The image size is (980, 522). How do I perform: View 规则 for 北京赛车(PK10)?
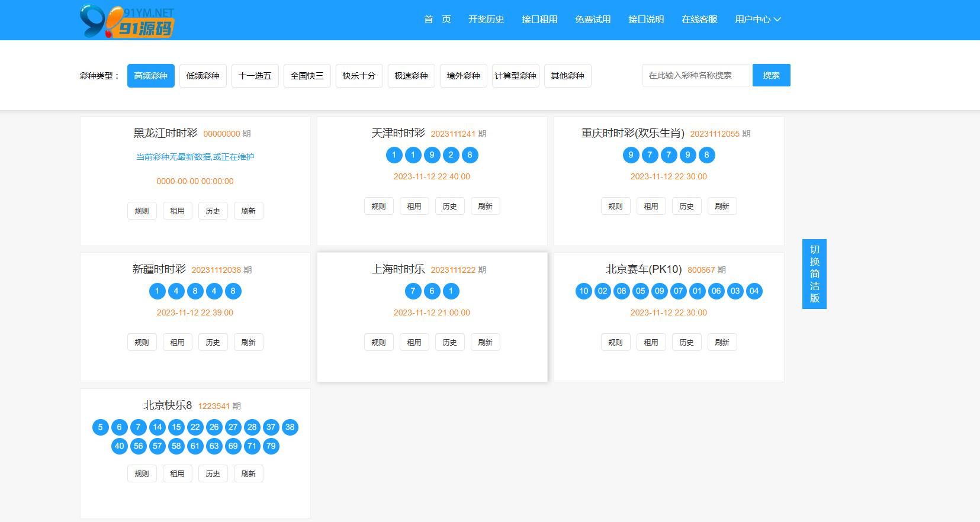point(616,342)
